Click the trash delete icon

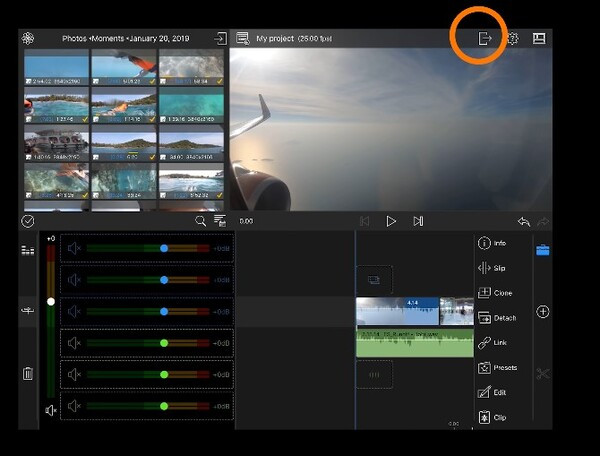pyautogui.click(x=28, y=373)
